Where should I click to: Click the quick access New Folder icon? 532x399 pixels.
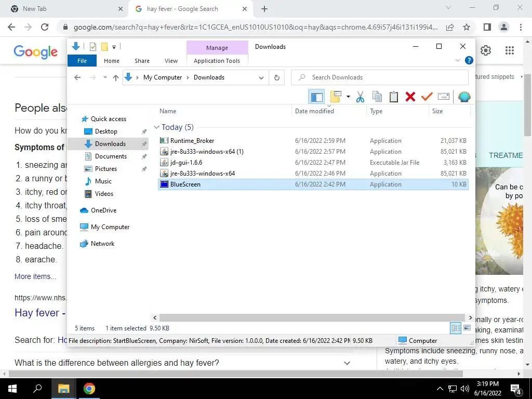[104, 47]
